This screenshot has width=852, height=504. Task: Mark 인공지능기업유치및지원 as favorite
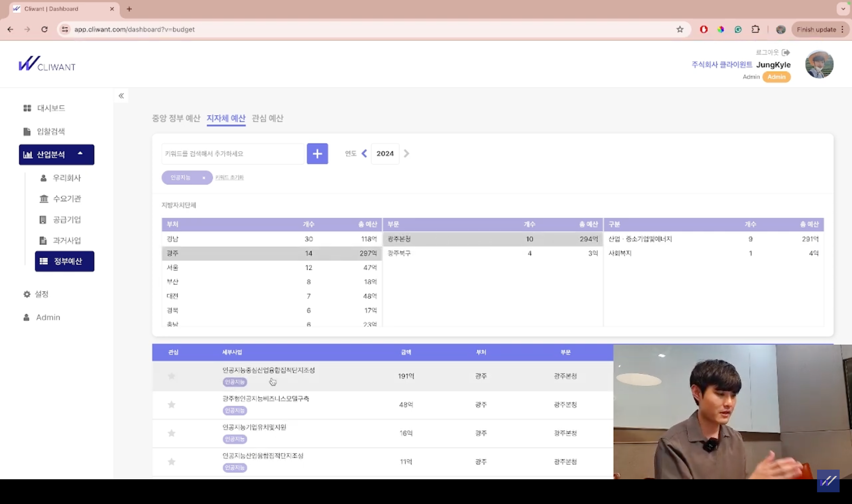pyautogui.click(x=172, y=433)
